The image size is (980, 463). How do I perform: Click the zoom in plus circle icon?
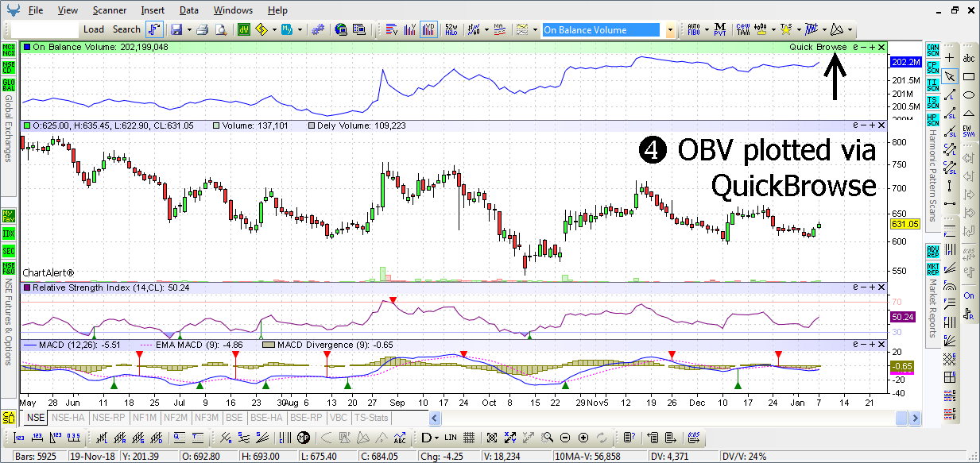coord(584,438)
